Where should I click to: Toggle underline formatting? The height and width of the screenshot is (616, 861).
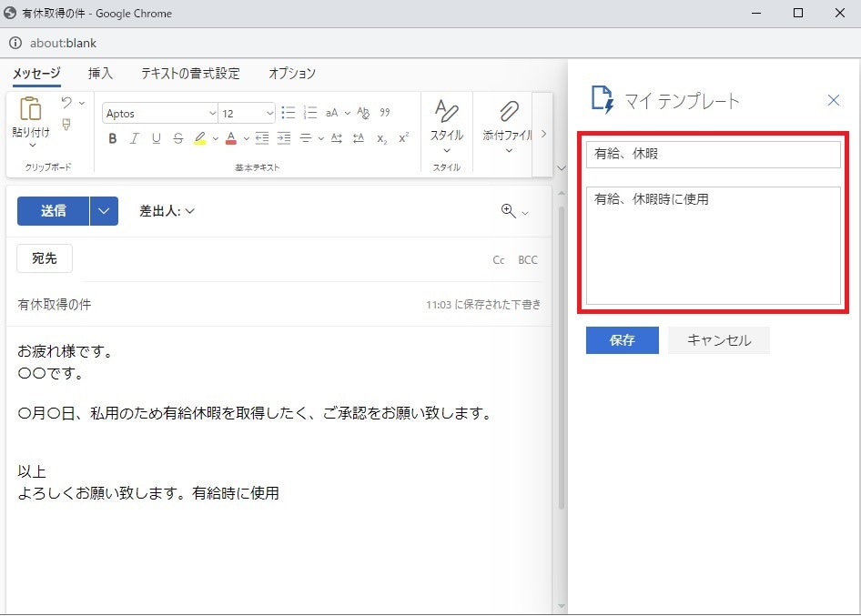pyautogui.click(x=156, y=138)
